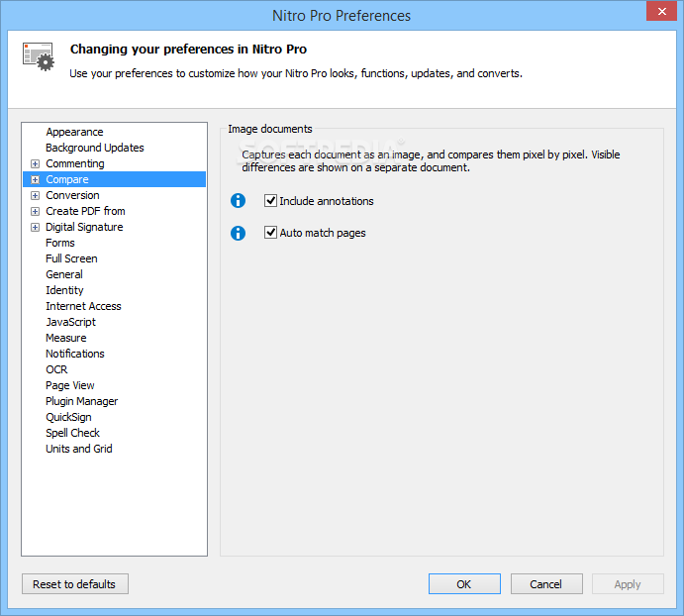This screenshot has height=616, width=684.
Task: Select Units and Grid category
Action: (x=79, y=449)
